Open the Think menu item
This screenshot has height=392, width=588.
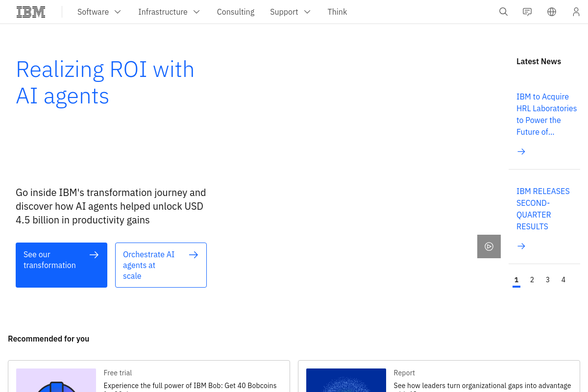coord(337,12)
